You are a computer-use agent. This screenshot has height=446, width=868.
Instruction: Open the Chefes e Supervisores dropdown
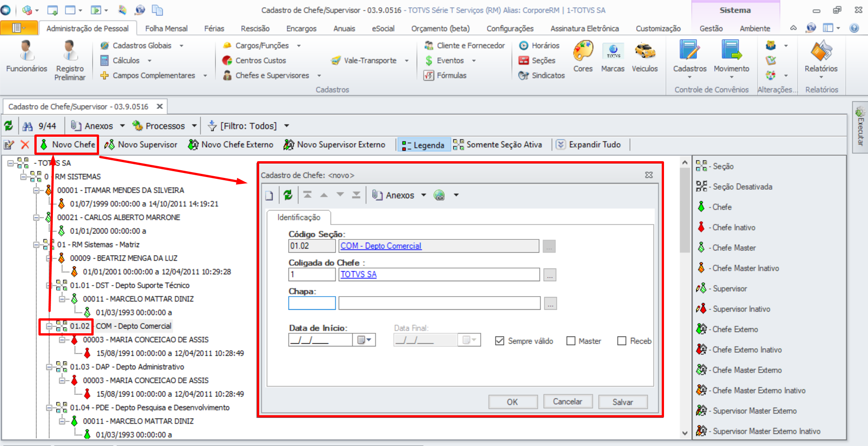coord(319,76)
